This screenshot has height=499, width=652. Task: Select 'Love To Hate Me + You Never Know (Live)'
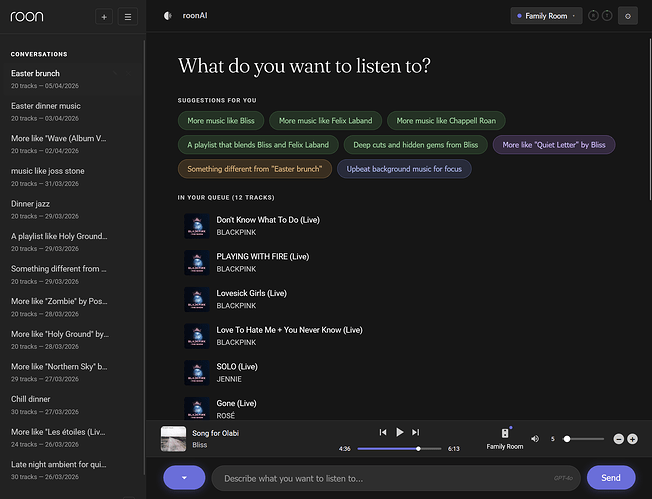(x=289, y=330)
